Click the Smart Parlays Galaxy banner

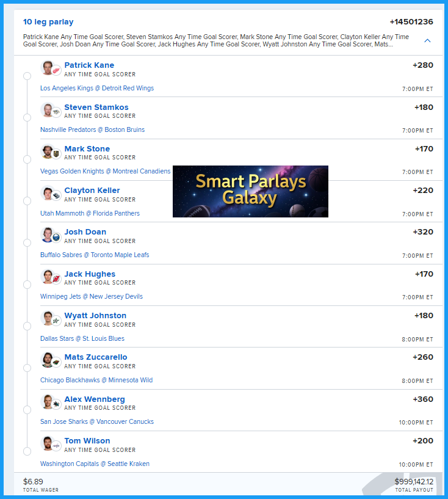click(x=250, y=191)
